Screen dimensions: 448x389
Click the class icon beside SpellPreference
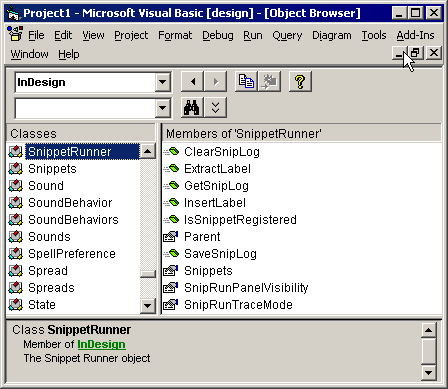[15, 254]
